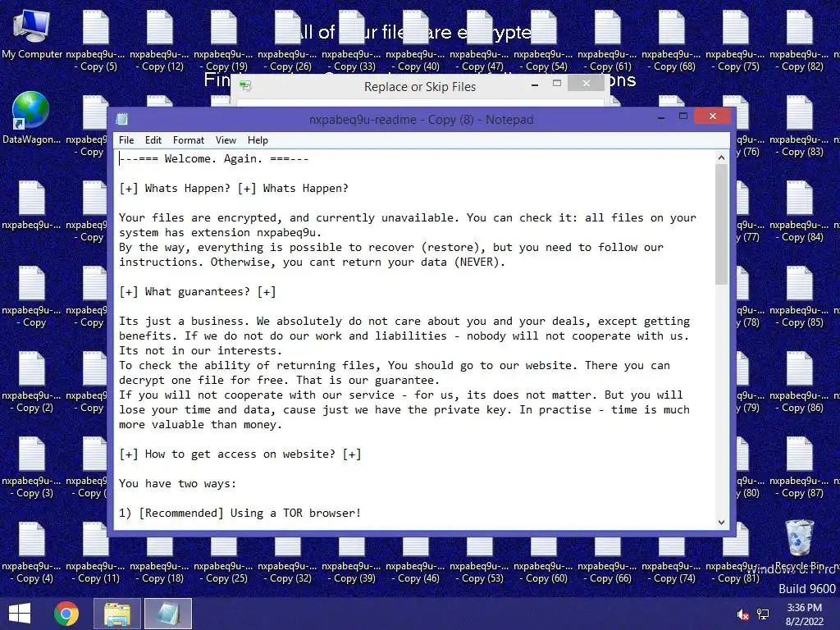The width and height of the screenshot is (840, 630).
Task: Click the text 'You have two ways:'
Action: (x=177, y=483)
